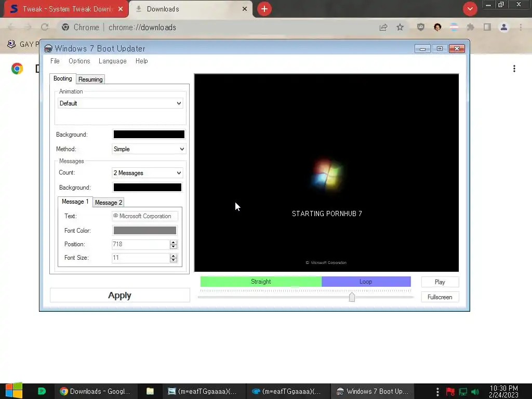Close the Tweak browser tab
The image size is (532, 399).
121,9
